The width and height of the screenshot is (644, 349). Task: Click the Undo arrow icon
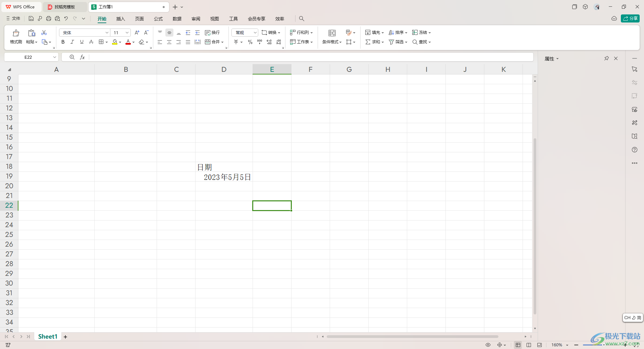[x=66, y=19]
